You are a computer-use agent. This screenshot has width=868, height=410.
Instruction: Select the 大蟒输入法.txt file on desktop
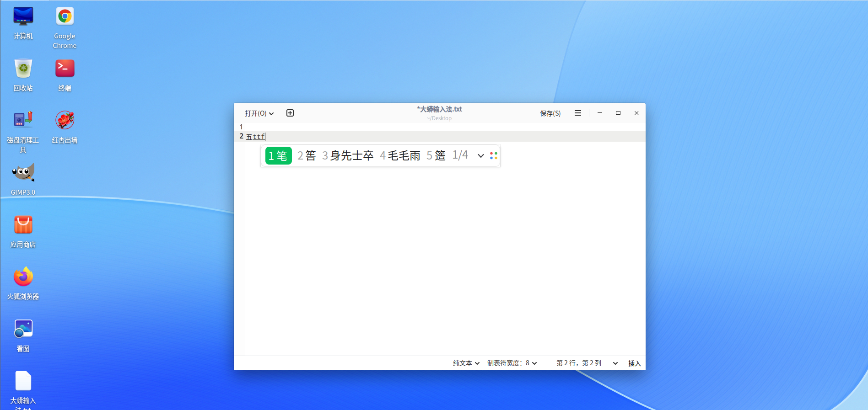23,389
